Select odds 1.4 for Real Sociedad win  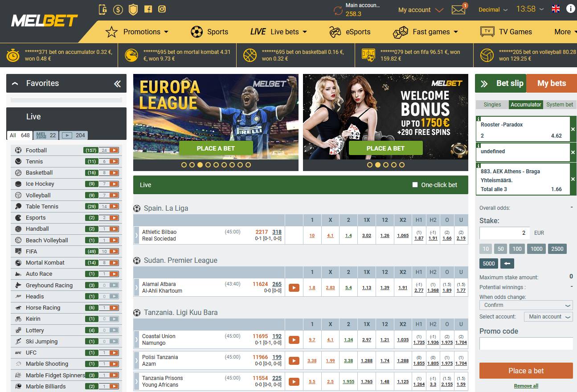348,236
